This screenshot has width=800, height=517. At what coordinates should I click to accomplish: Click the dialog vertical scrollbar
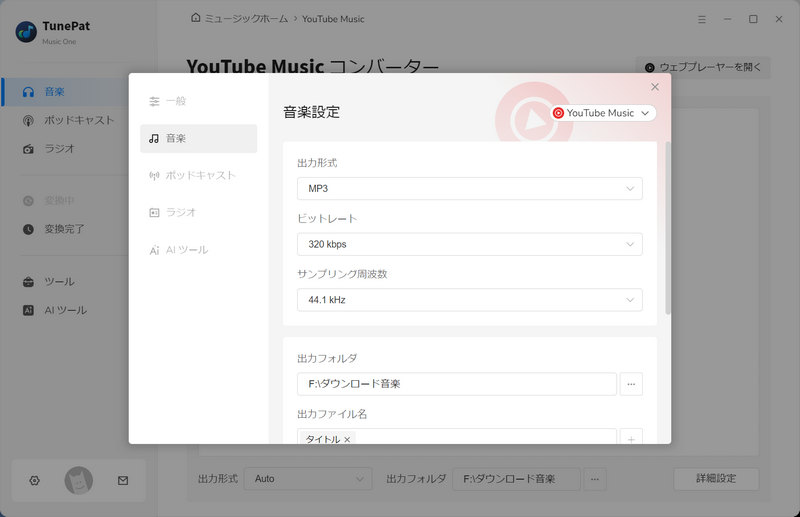667,228
